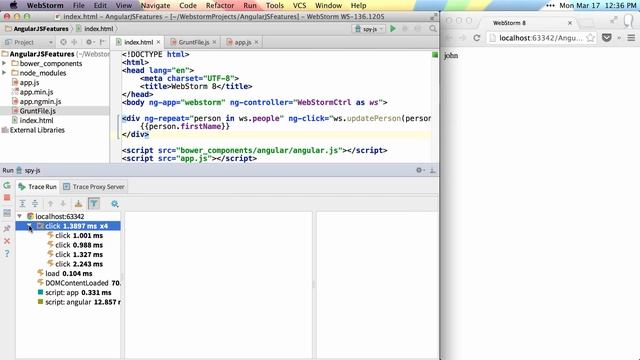Expand all trace events

(x=22, y=203)
